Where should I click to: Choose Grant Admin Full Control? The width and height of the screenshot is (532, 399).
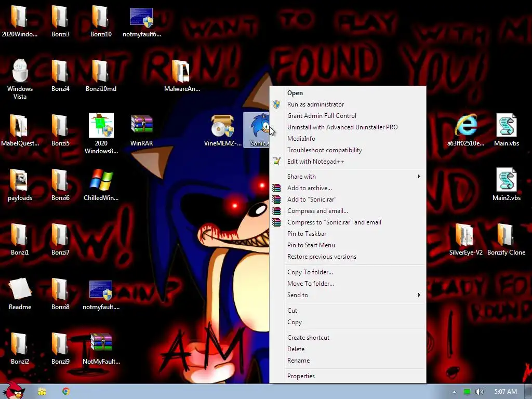[348, 116]
